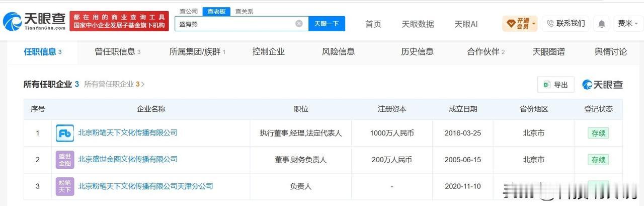Viewport: 644px width, 206px height.
Task: Click the Excel export icon
Action: [x=546, y=85]
